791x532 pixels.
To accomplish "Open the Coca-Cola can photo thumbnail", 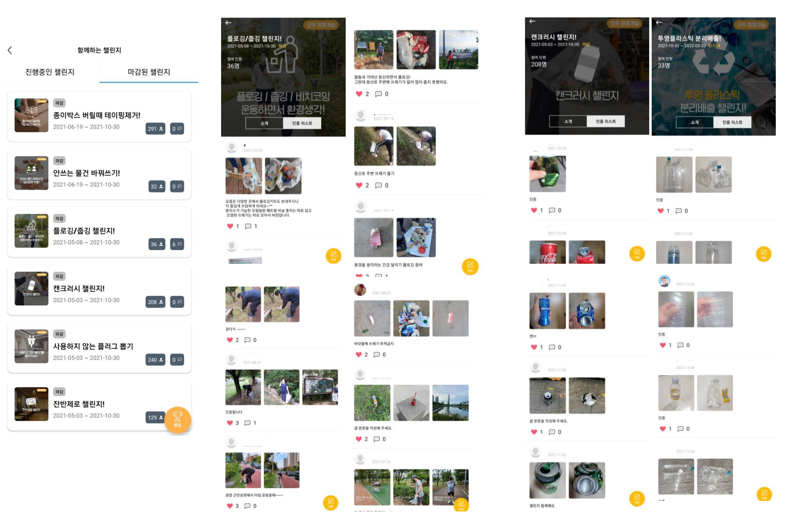I will click(547, 252).
